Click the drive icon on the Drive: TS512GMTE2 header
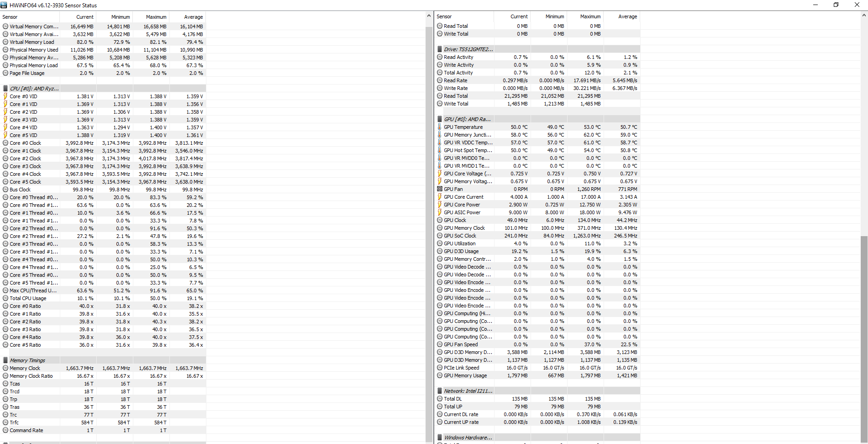This screenshot has width=868, height=444. coord(440,49)
